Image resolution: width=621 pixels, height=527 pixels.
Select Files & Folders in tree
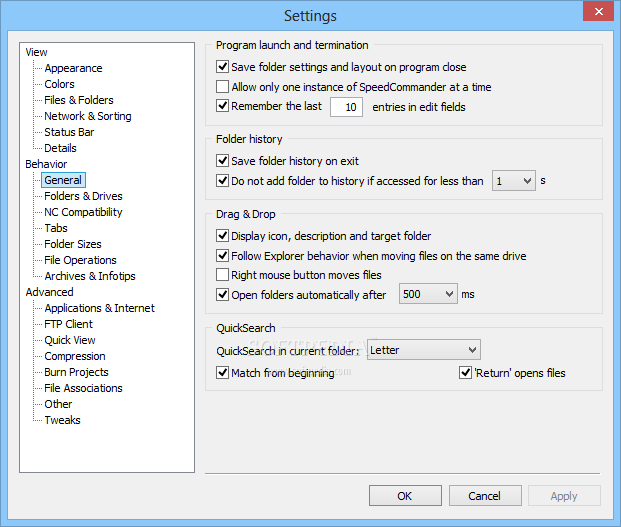(x=79, y=100)
